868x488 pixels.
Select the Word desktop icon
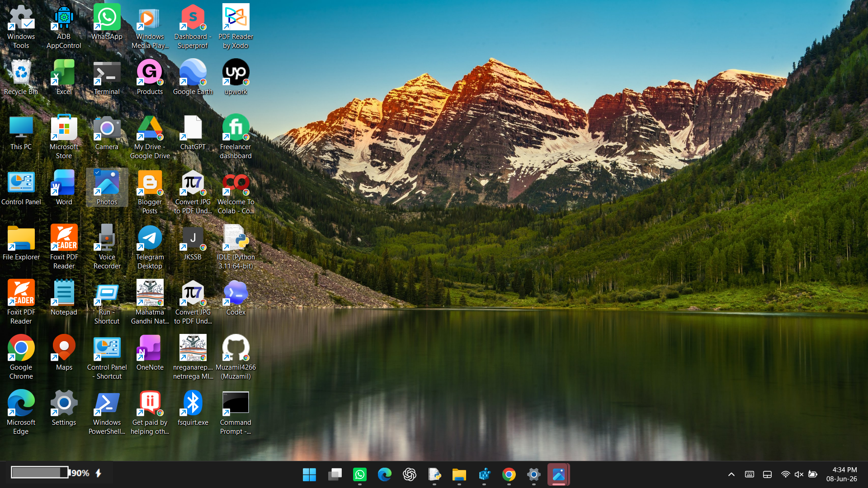click(64, 188)
